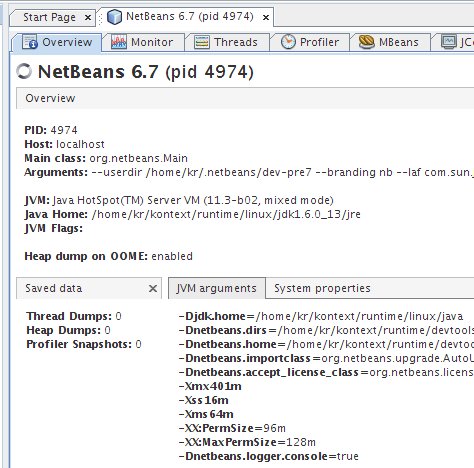The image size is (474, 468).
Task: Close the NetBeans 6.7 (pid 4974) tab
Action: pyautogui.click(x=266, y=17)
